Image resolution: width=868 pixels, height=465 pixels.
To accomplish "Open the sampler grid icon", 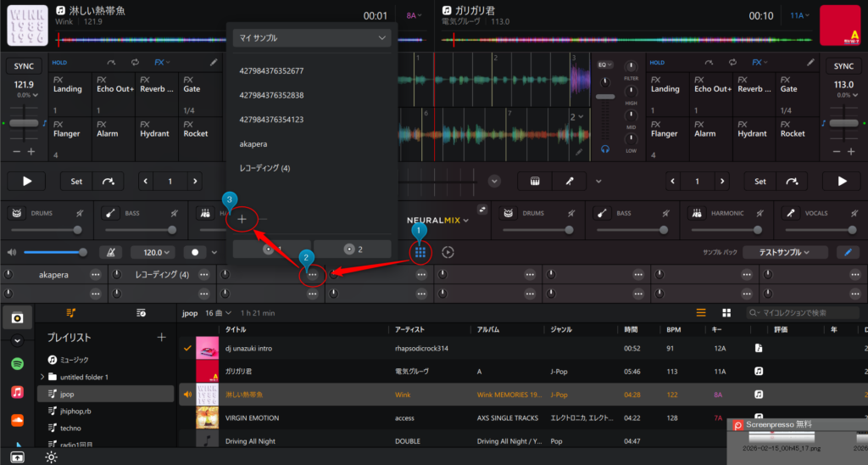I will click(x=420, y=252).
